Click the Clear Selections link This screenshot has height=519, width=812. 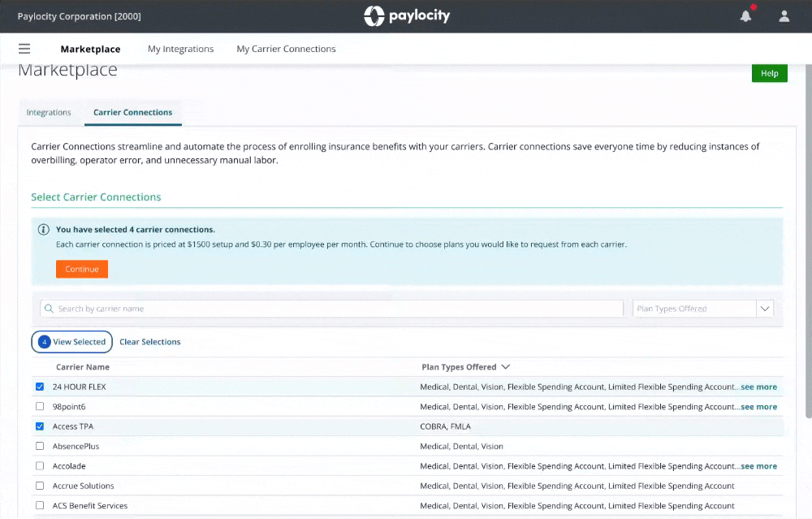150,342
